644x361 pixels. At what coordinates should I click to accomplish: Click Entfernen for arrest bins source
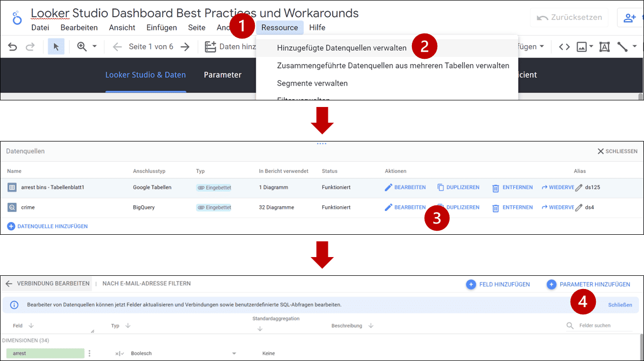click(x=512, y=188)
